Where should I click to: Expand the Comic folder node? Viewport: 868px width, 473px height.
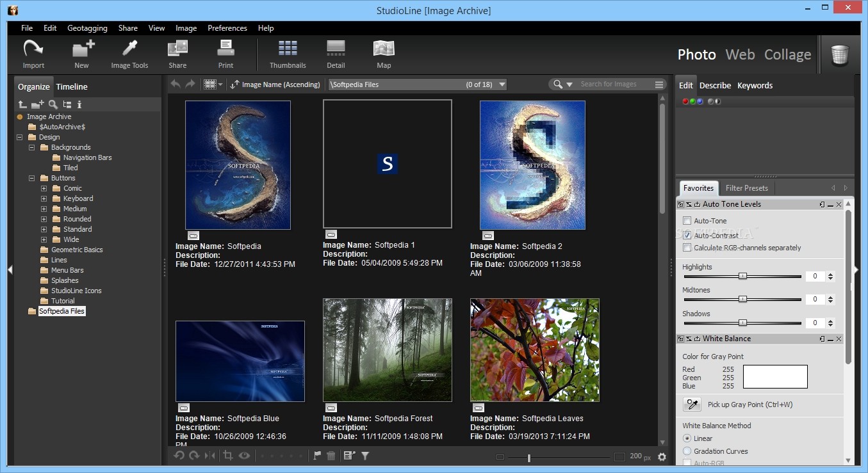(44, 188)
